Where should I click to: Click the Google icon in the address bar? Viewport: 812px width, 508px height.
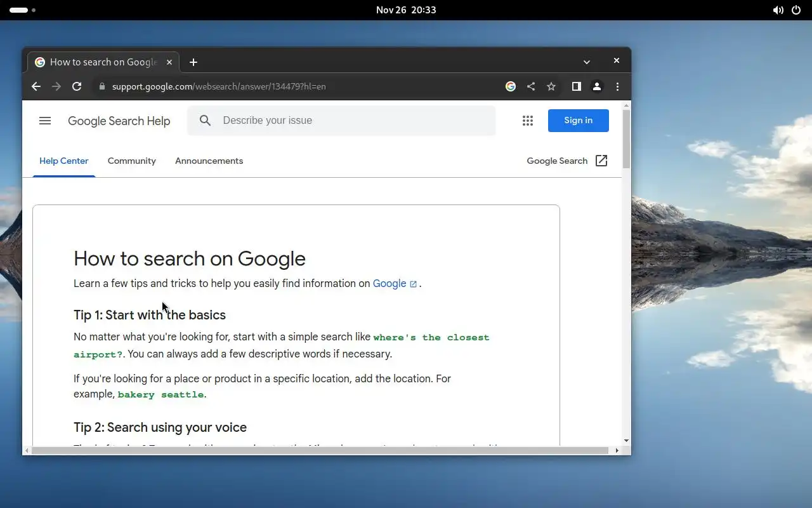point(511,86)
